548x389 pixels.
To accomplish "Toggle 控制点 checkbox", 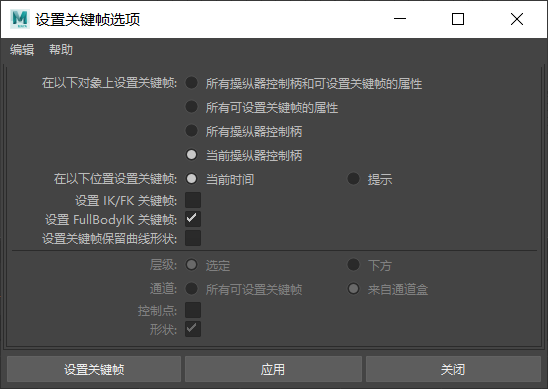I will pos(193,310).
